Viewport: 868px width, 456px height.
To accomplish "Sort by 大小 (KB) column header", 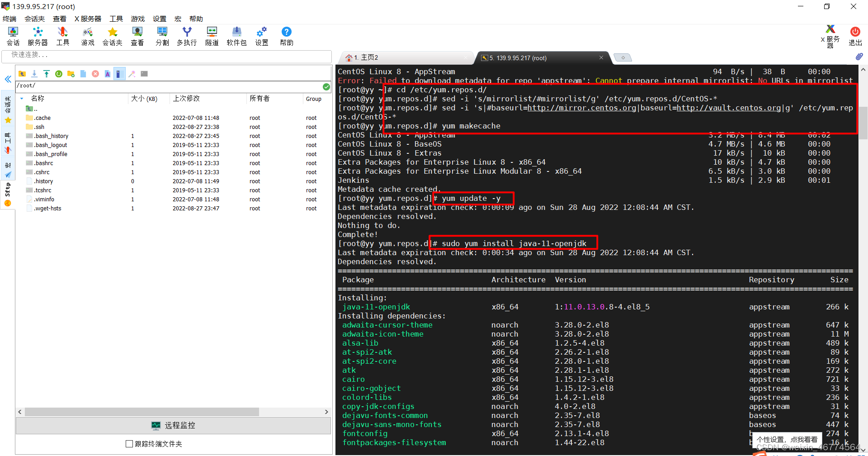I will click(144, 99).
